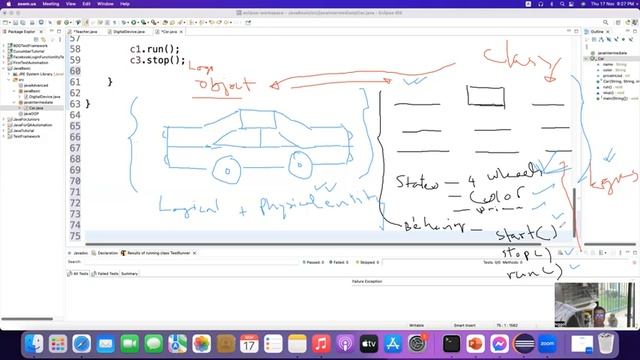The image size is (640, 360).
Task: Expand the TestFramework project
Action: (x=4, y=136)
